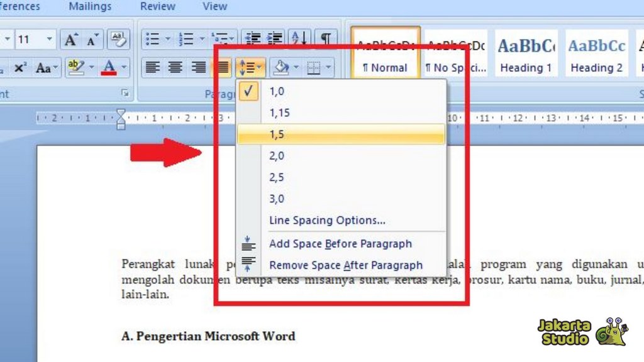Open the font size dropdown showing 11

point(49,40)
